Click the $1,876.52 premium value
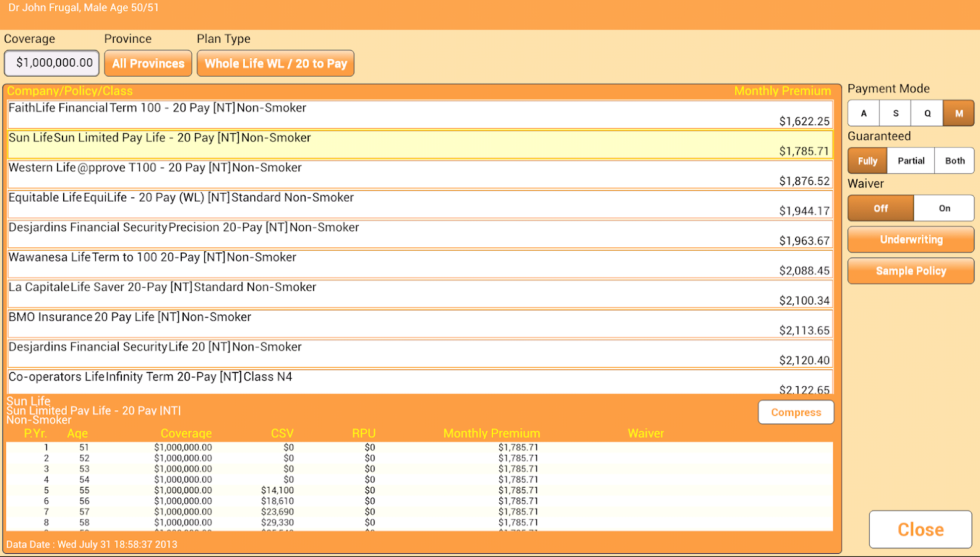The height and width of the screenshot is (557, 980). coord(804,181)
